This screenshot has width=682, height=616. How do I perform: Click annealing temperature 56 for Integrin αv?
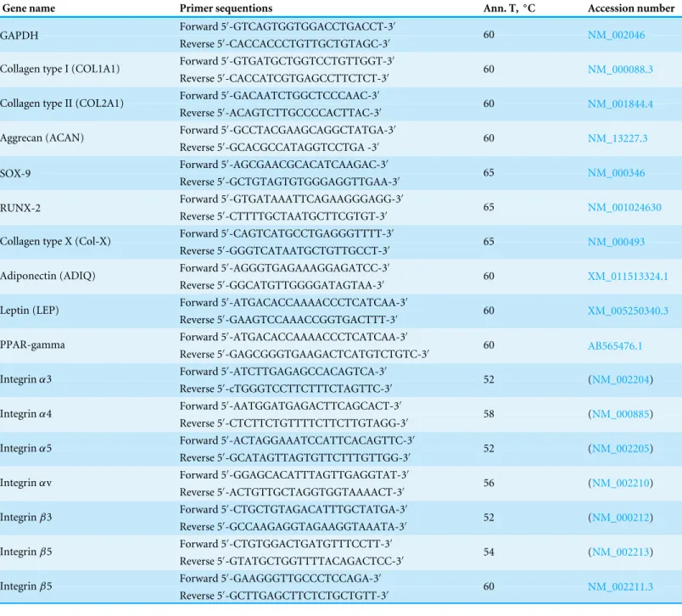coord(489,483)
